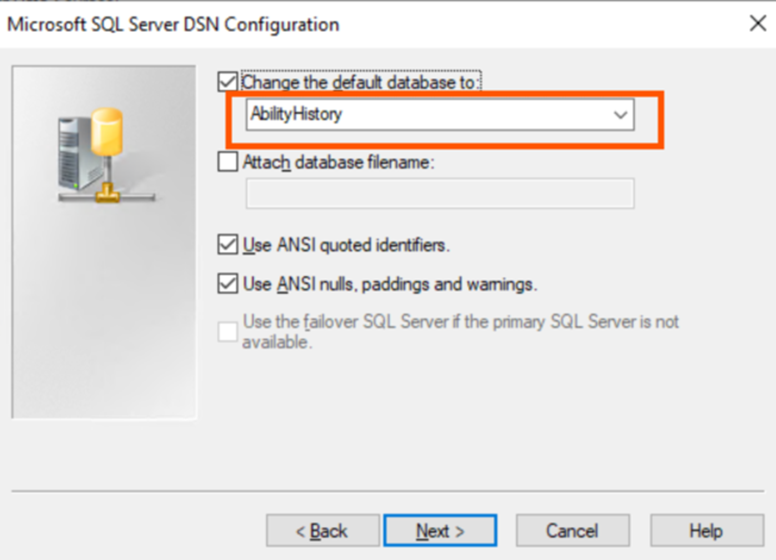Click the disabled failover SQL Server checkbox
Screen dimensions: 776x560
(228, 331)
